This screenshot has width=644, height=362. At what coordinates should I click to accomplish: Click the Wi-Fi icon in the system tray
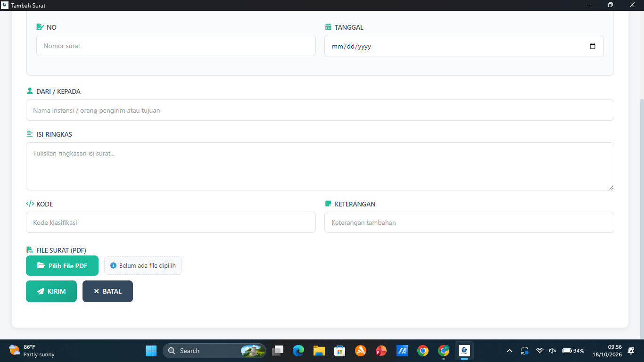coord(540,351)
